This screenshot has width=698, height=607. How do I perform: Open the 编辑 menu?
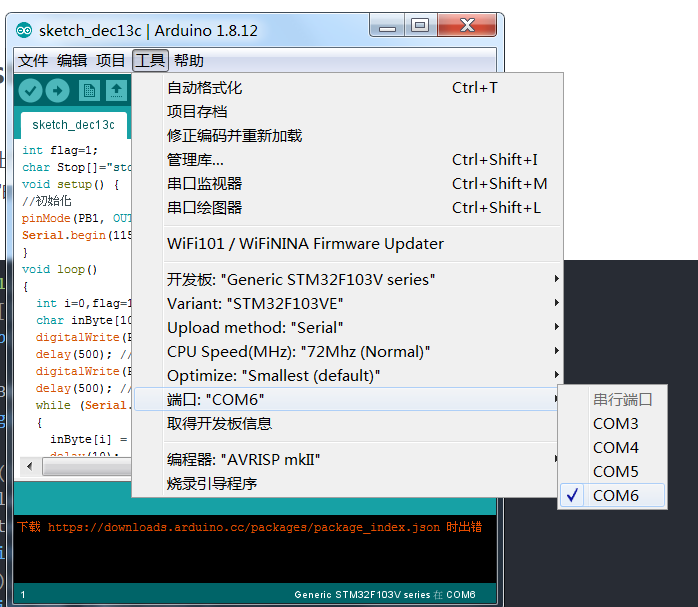(x=72, y=61)
